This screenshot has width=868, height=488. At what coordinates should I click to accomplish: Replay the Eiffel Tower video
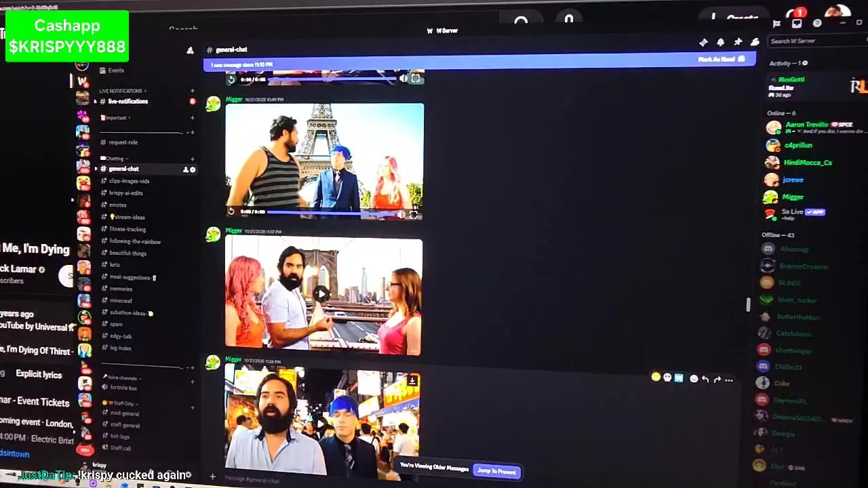[x=231, y=212]
